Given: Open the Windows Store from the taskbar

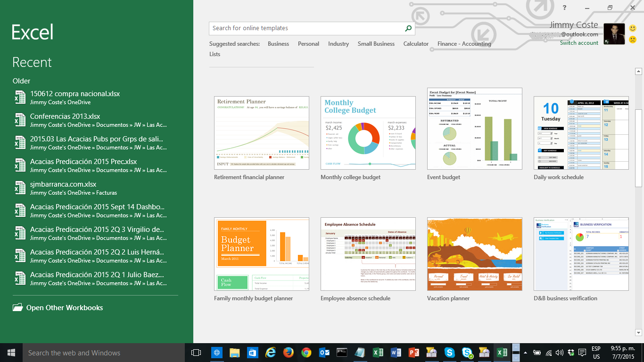Looking at the screenshot, I should tap(252, 353).
